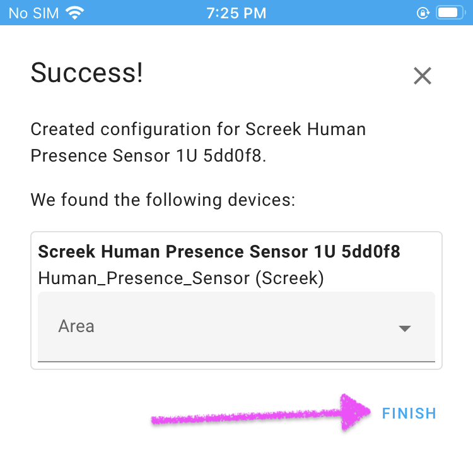Click the Area dropdown caret arrow

(x=405, y=328)
